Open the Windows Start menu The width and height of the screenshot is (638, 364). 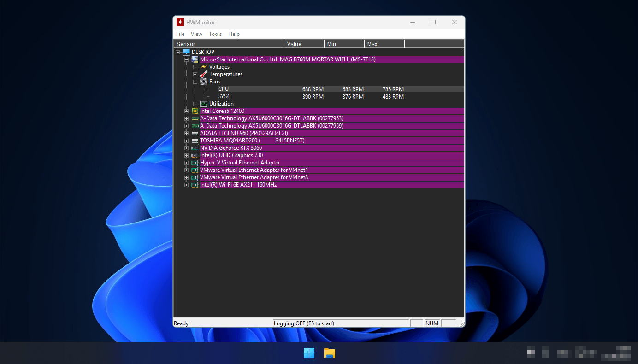[309, 353]
